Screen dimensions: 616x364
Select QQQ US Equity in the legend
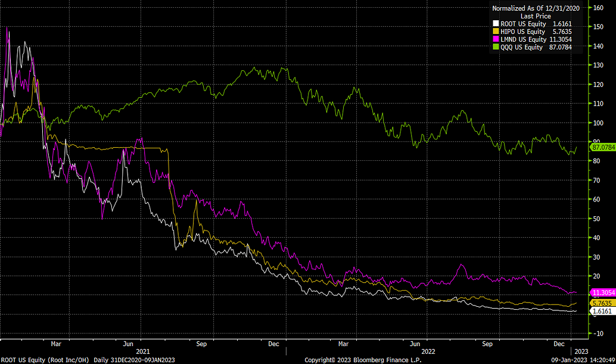point(519,47)
